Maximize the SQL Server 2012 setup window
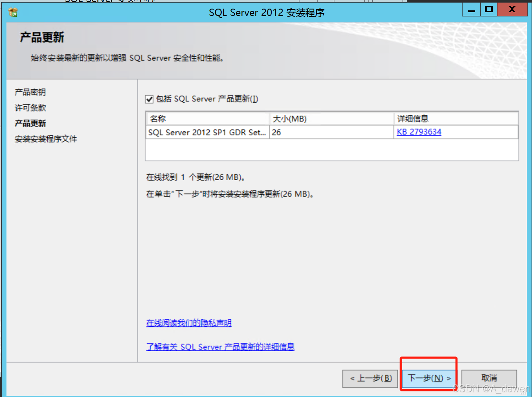This screenshot has width=532, height=397. click(x=488, y=10)
